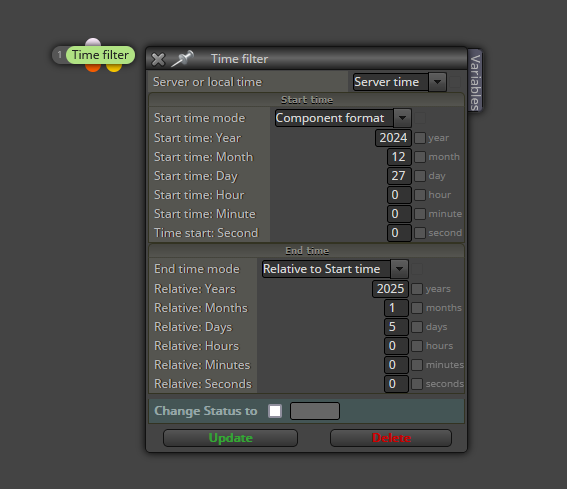Toggle the year variable checkbox

pyautogui.click(x=419, y=138)
